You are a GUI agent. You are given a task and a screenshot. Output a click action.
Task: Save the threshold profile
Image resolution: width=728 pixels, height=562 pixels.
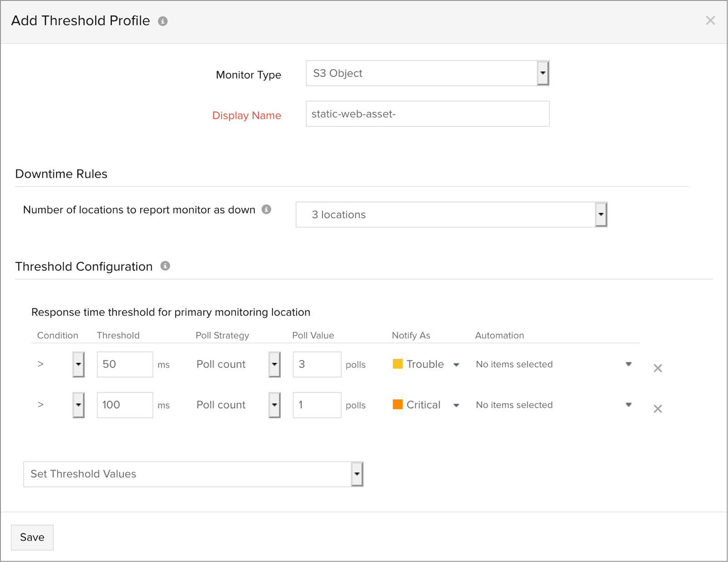[32, 537]
